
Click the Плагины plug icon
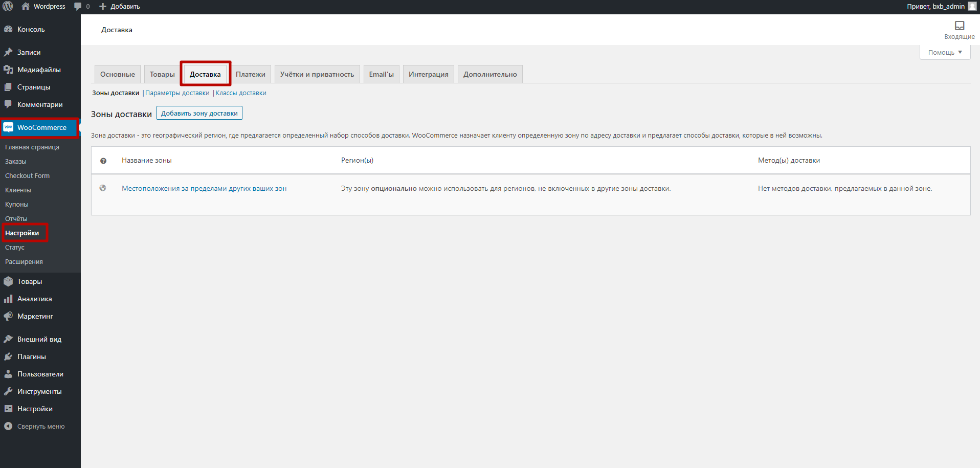click(x=8, y=356)
